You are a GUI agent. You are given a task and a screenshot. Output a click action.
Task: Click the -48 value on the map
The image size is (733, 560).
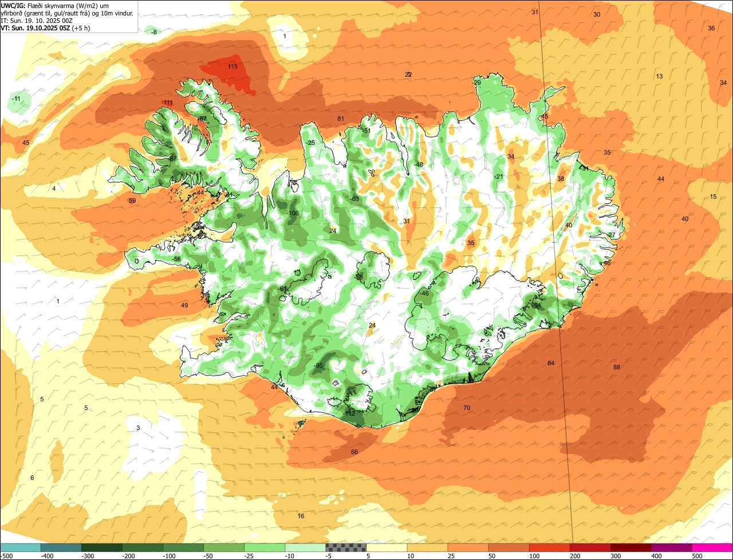click(x=419, y=165)
